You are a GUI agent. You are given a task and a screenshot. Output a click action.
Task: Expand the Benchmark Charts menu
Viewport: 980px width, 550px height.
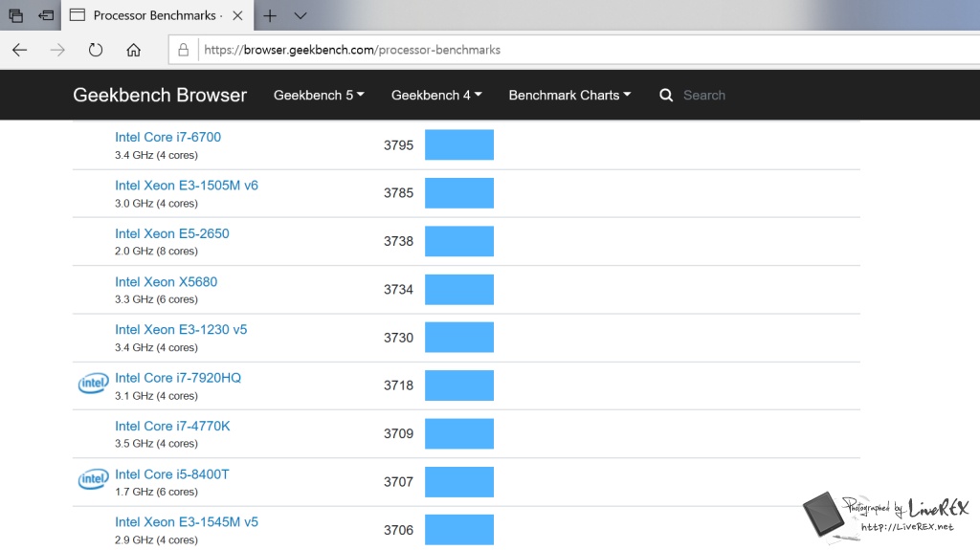[x=569, y=95]
